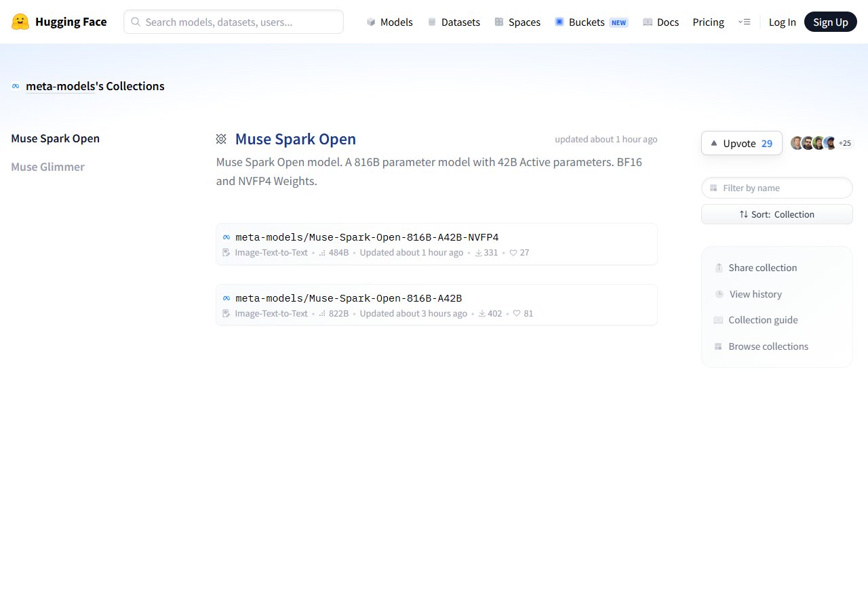The image size is (868, 610).
Task: Click the Share collection icon
Action: 719,268
